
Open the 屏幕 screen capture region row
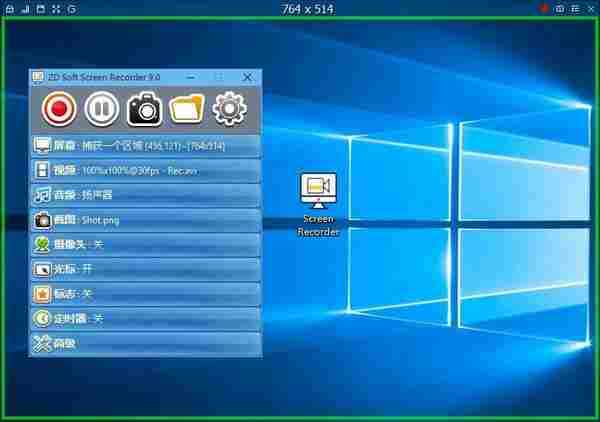[x=146, y=145]
